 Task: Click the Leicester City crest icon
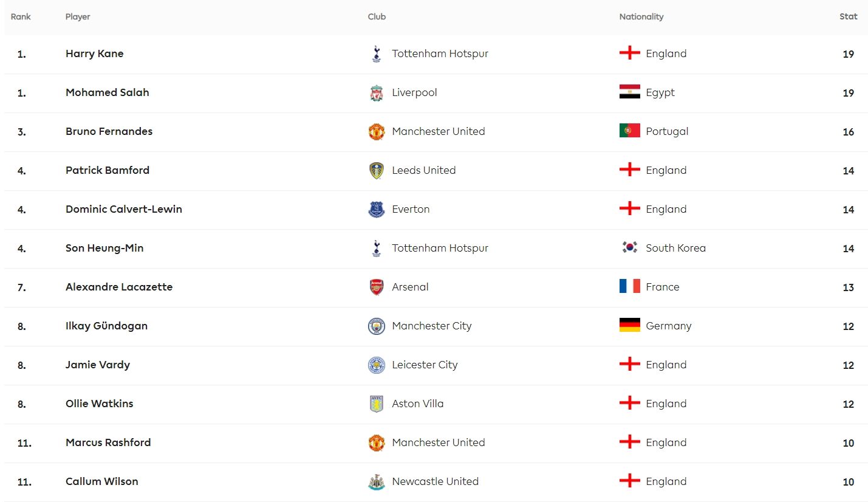point(377,365)
